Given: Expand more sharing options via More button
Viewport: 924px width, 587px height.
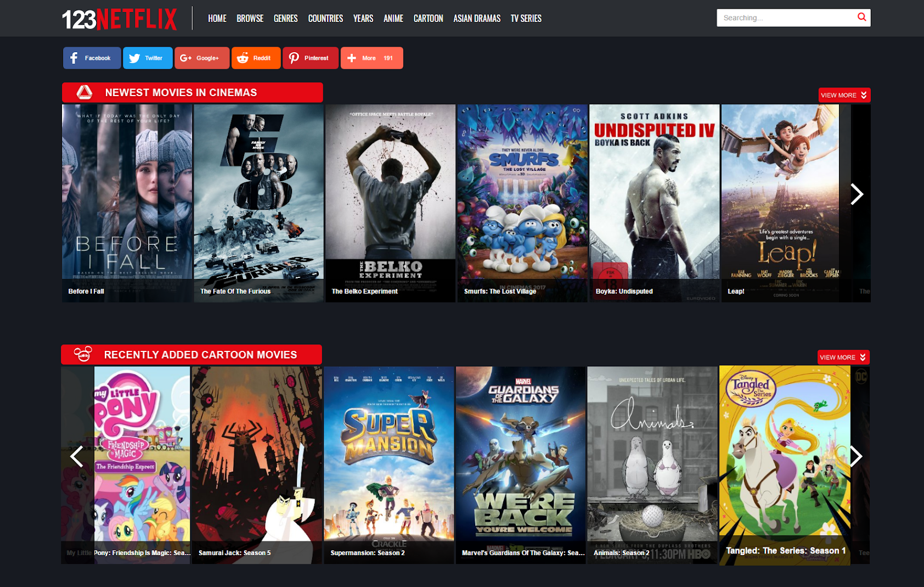Looking at the screenshot, I should point(371,58).
